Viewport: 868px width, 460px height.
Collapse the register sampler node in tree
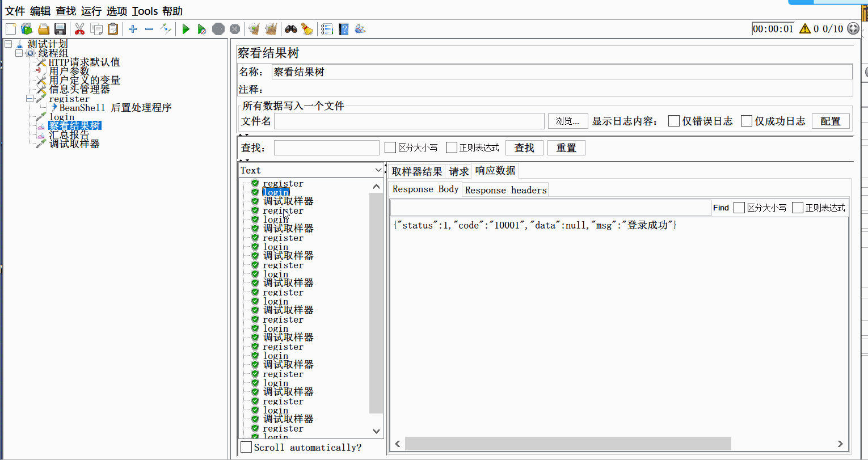(30, 99)
